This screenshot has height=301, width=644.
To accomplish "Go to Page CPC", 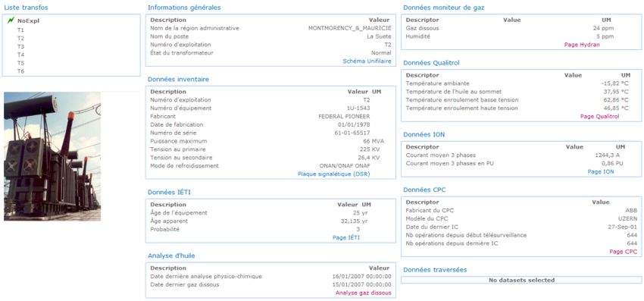I will (x=624, y=252).
